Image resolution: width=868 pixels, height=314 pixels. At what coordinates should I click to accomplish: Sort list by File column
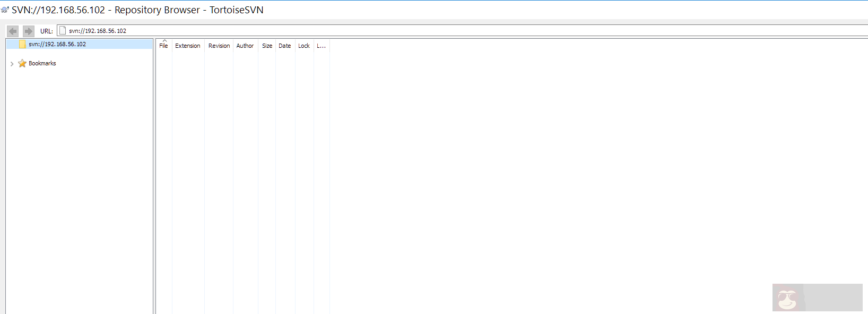164,46
